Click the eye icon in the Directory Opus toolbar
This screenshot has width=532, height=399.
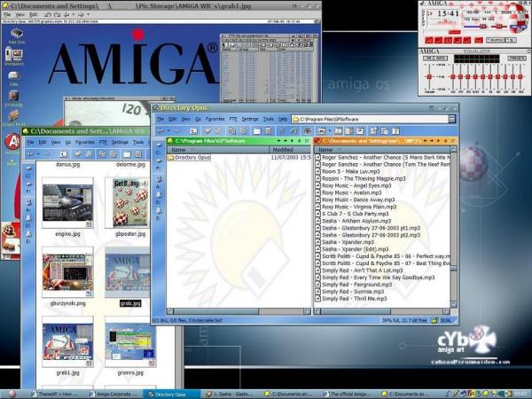308,131
